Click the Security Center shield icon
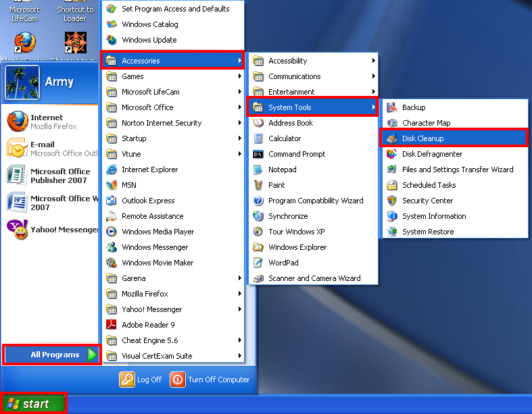Viewport: 532px width, 414px height. click(x=392, y=201)
